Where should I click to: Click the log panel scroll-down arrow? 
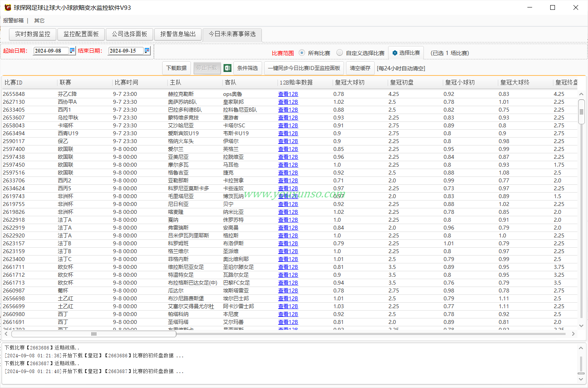(x=581, y=379)
